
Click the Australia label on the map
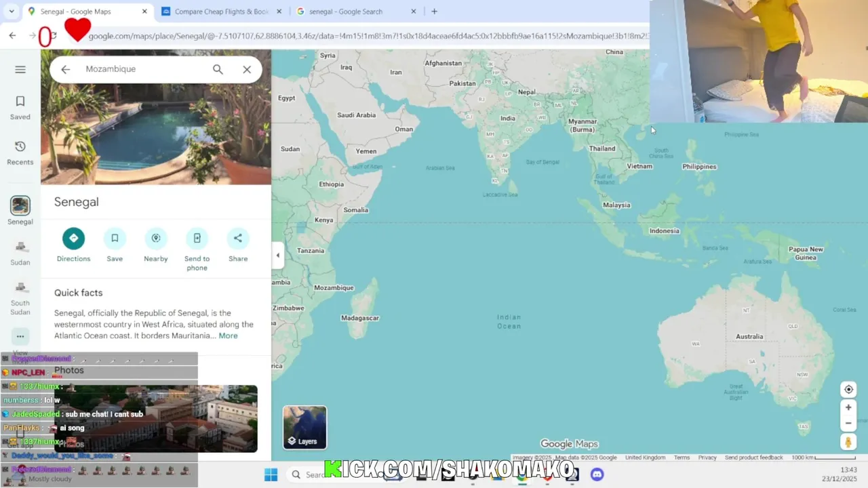coord(749,336)
